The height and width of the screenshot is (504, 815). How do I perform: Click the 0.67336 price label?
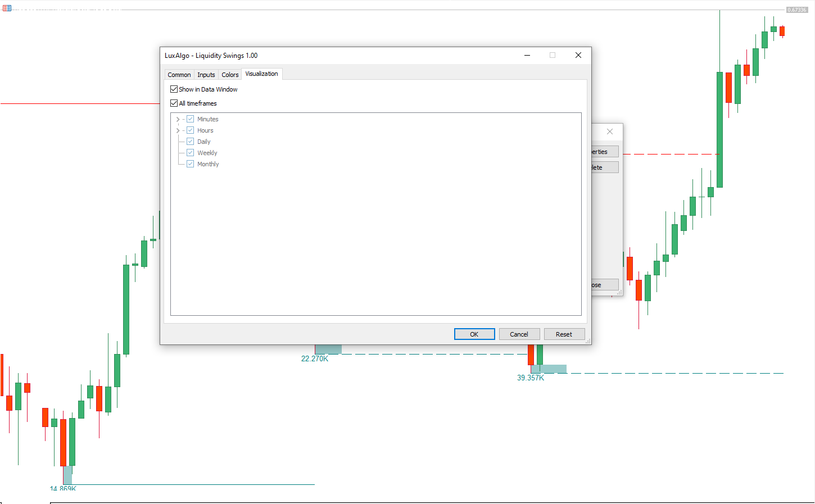click(x=797, y=10)
